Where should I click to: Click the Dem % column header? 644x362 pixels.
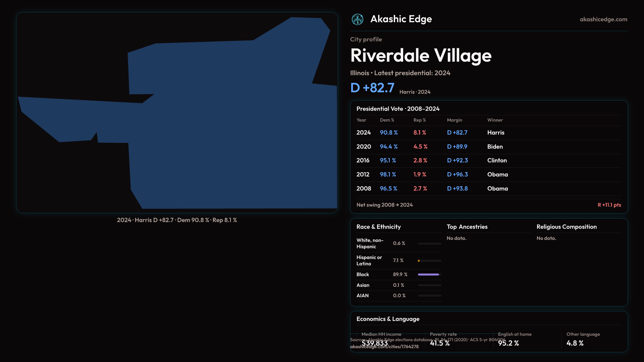point(387,120)
